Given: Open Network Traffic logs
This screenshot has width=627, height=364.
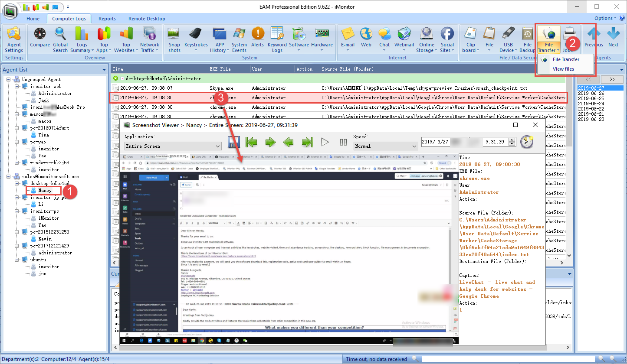Looking at the screenshot, I should point(150,39).
